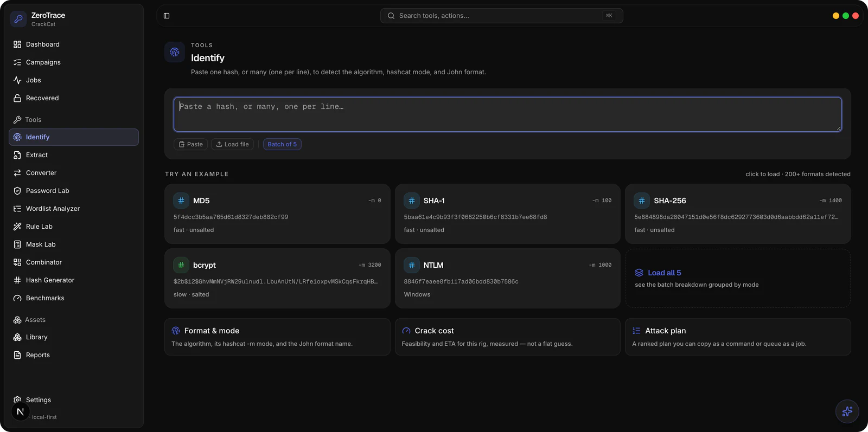This screenshot has height=432, width=868.
Task: Click the Recovered unlock icon
Action: click(x=17, y=98)
